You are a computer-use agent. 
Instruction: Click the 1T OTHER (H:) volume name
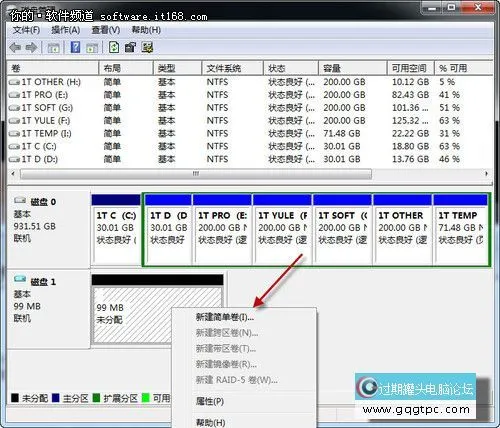coord(51,82)
